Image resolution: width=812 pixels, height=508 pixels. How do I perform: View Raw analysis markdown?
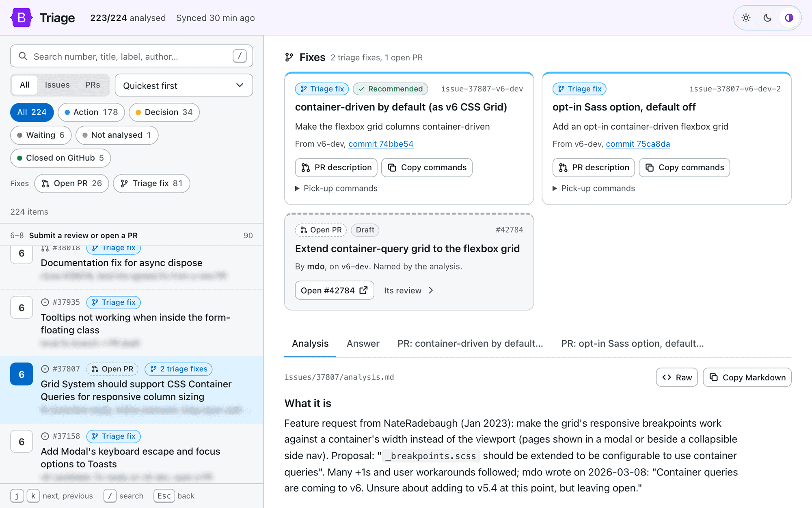(x=677, y=377)
